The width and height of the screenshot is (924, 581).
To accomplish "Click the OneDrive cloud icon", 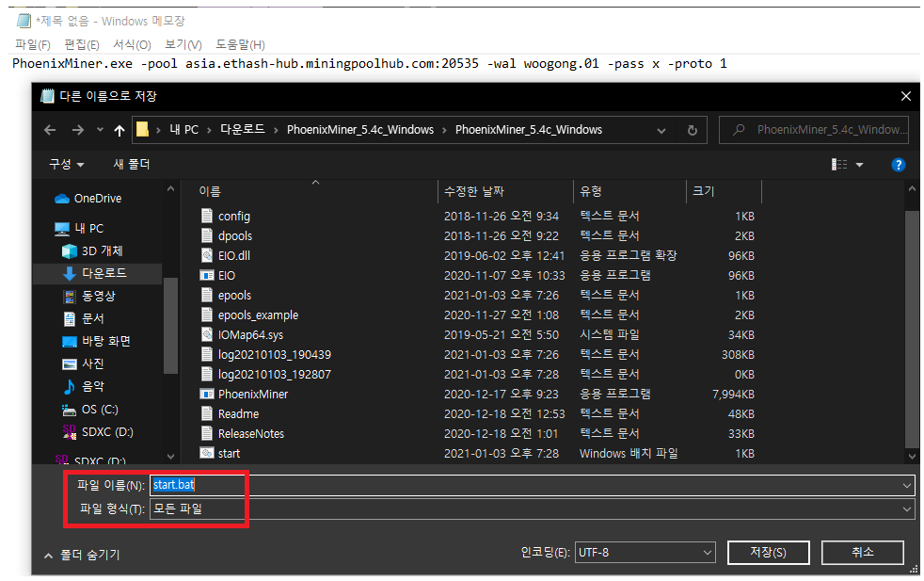I will [62, 199].
